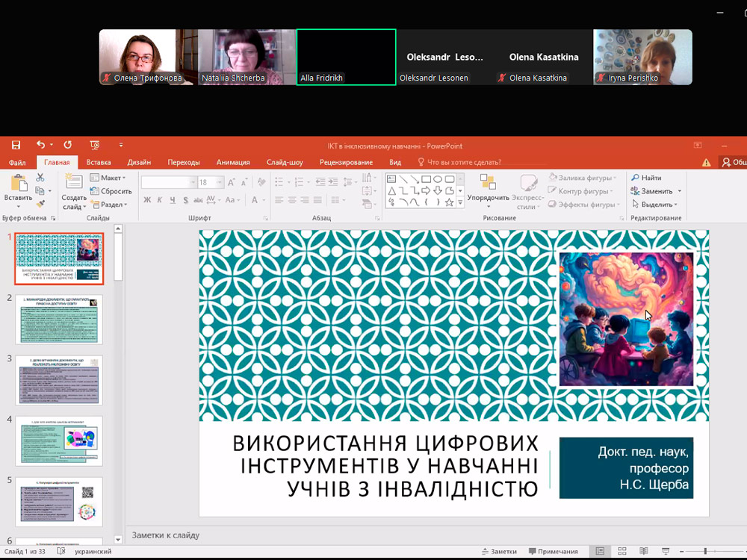Click Создать слайд new slide icon
Viewport: 747px width, 560px height.
(73, 181)
